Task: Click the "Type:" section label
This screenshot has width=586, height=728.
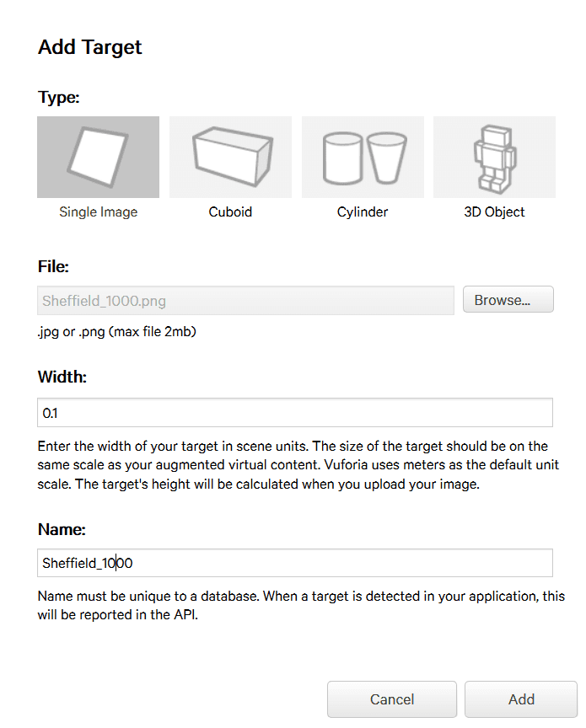Action: pos(58,97)
